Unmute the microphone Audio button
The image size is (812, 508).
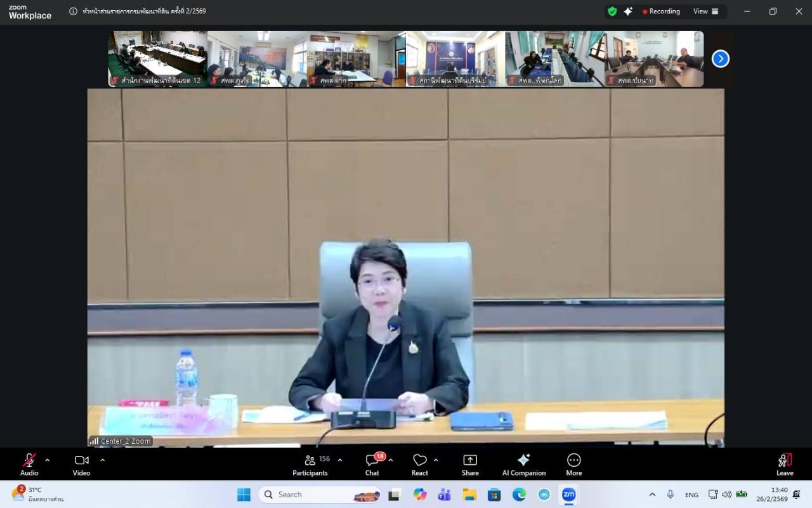click(29, 464)
